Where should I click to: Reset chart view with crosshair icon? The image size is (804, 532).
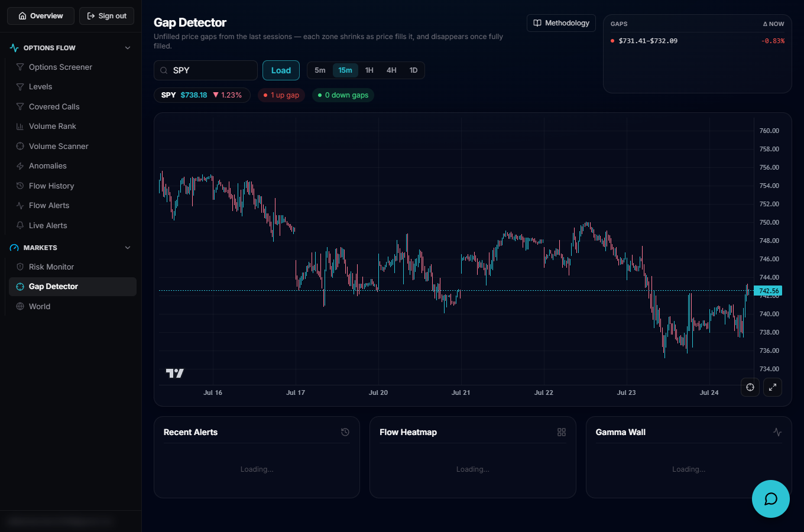tap(750, 387)
